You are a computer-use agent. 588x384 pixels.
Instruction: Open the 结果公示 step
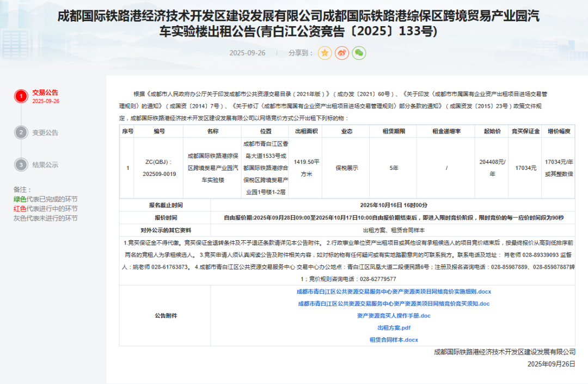(45, 164)
